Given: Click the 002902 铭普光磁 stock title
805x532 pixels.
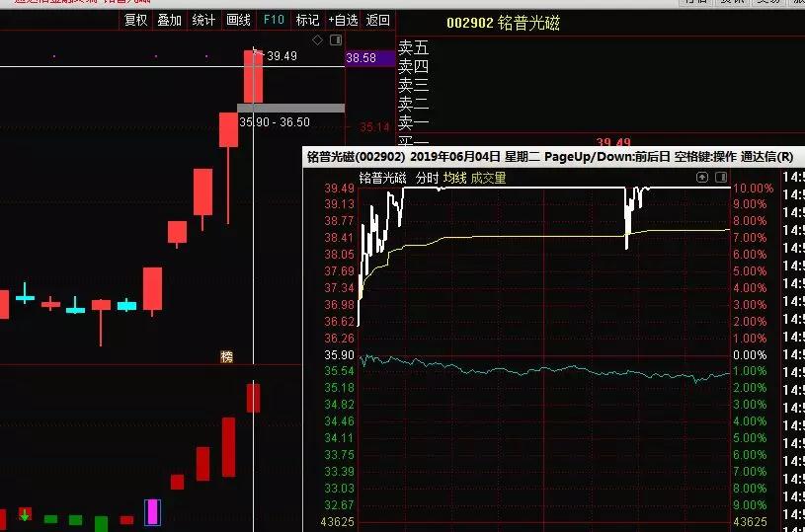Looking at the screenshot, I should tap(503, 23).
